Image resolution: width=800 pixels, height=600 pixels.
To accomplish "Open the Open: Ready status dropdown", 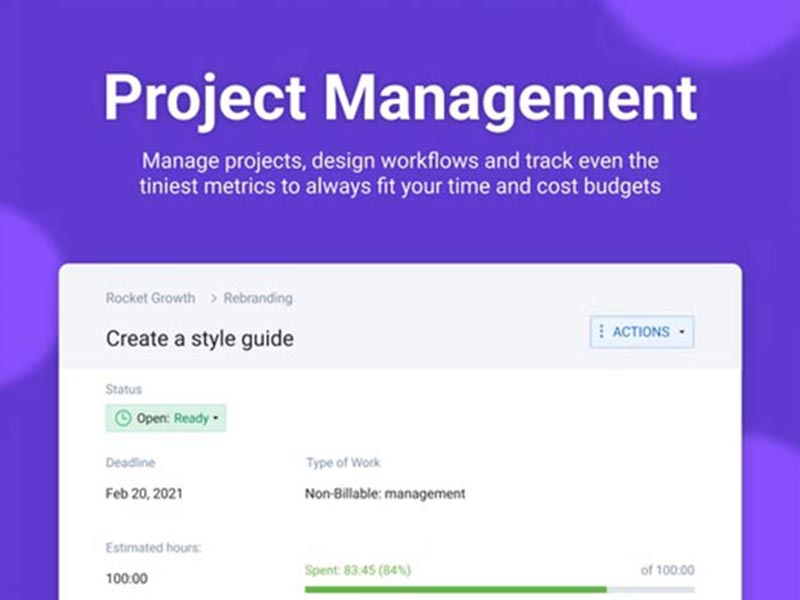I will pos(166,418).
